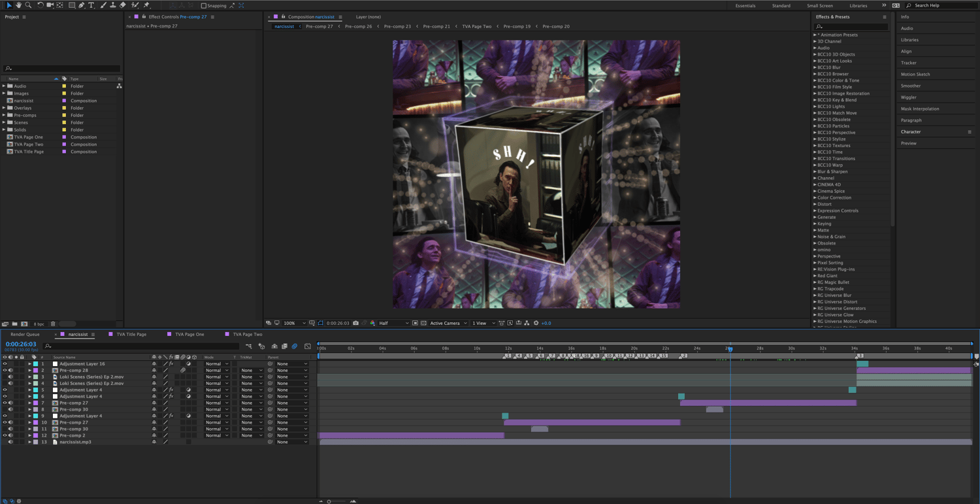
Task: Navigate to Pre-comp 26 in flow breadcrumb
Action: point(358,26)
